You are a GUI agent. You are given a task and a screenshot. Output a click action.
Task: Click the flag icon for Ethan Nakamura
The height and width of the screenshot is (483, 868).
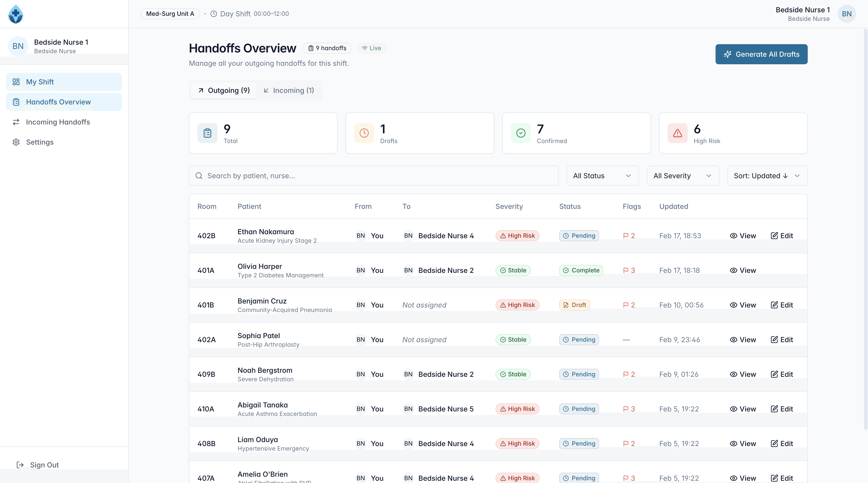[x=626, y=236]
